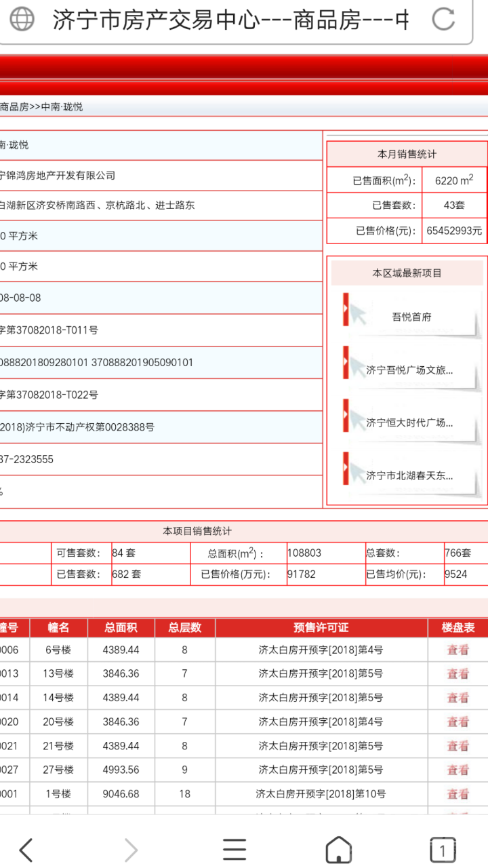View 楼盘表 for 27号楼
Viewport: 488px width, 868px height.
pos(457,770)
